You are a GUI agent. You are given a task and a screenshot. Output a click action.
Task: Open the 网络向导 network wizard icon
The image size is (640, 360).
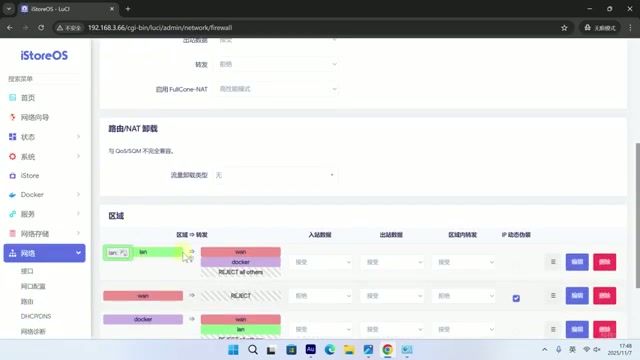(12, 117)
